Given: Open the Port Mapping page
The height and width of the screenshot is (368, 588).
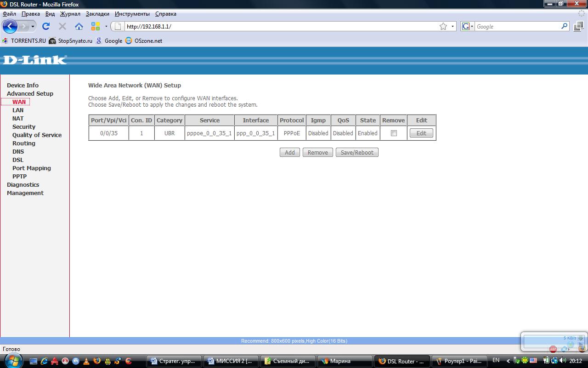Looking at the screenshot, I should tap(32, 168).
